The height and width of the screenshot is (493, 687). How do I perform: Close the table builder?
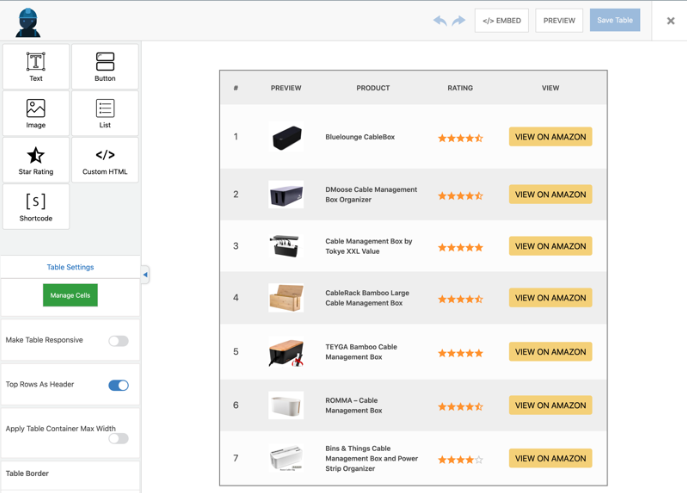coord(670,21)
